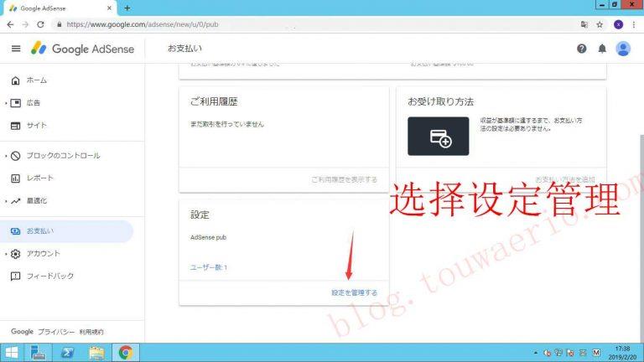Expand the 最適化 submenu arrow
This screenshot has height=362, width=644.
click(6, 201)
